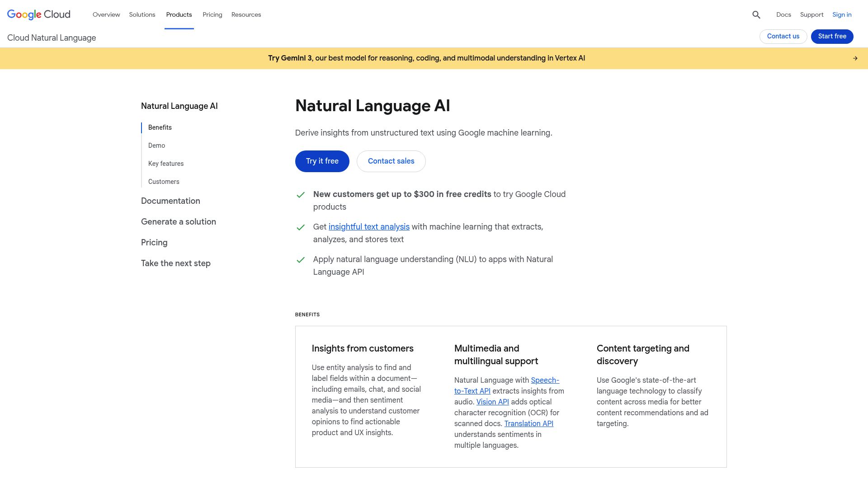868x488 pixels.
Task: Click Try it free button
Action: (x=322, y=161)
